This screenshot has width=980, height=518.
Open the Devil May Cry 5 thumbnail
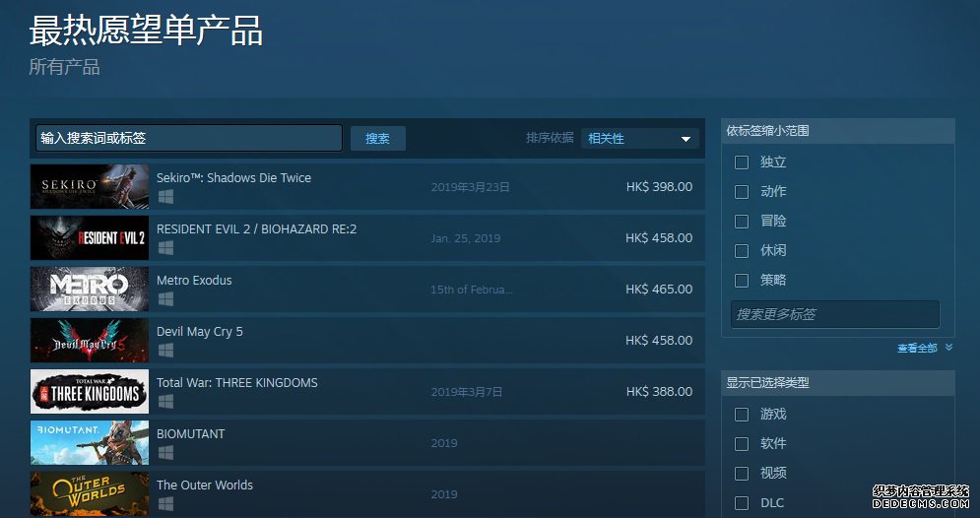90,340
